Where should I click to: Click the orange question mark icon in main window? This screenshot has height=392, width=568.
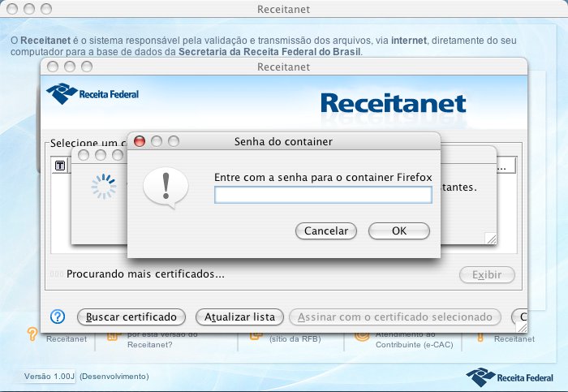[32, 334]
